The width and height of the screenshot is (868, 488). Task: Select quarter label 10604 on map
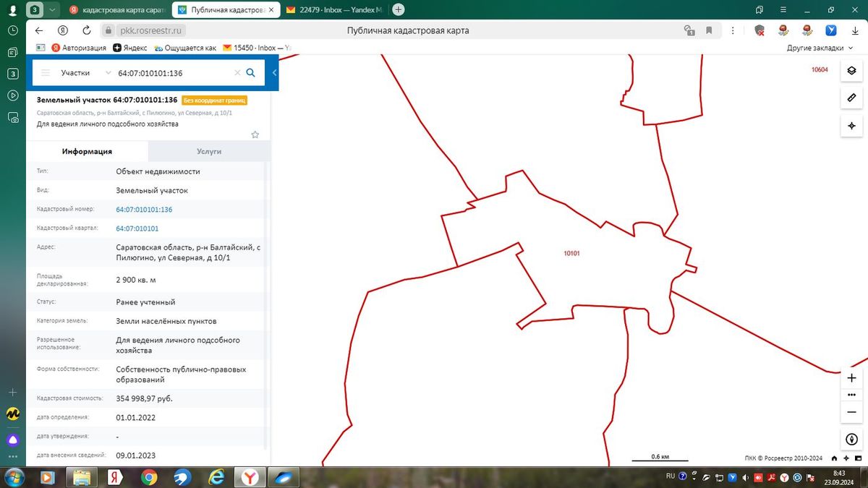[820, 70]
